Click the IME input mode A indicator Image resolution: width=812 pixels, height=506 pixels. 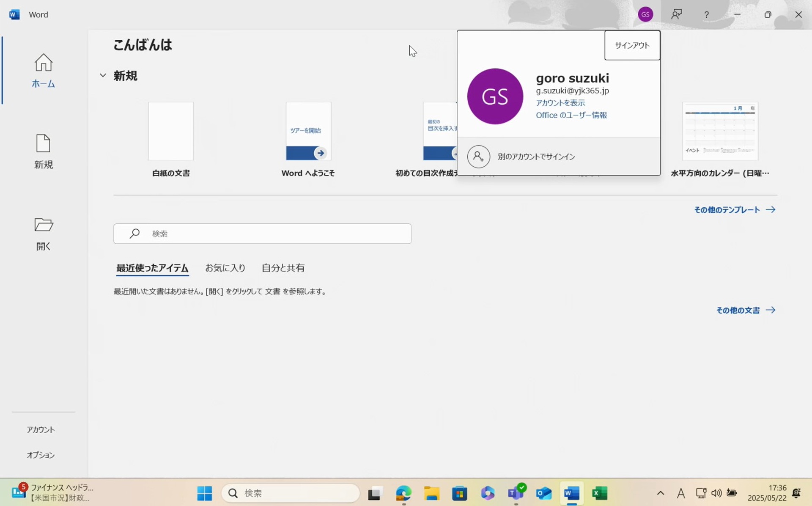681,493
